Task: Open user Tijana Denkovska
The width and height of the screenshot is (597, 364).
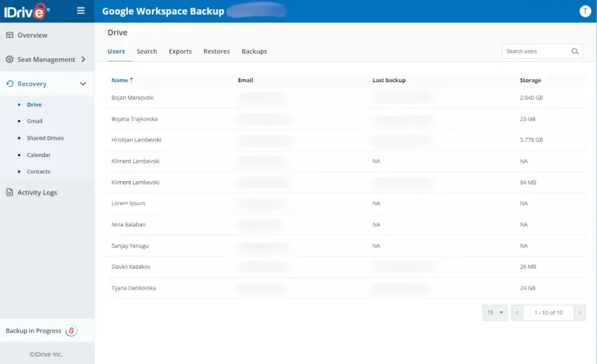Action: (134, 288)
